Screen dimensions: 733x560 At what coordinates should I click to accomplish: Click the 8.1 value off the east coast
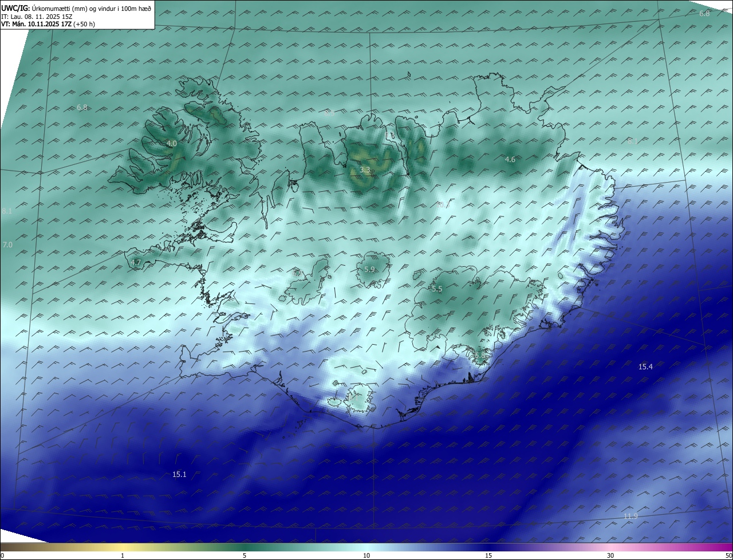pos(632,141)
